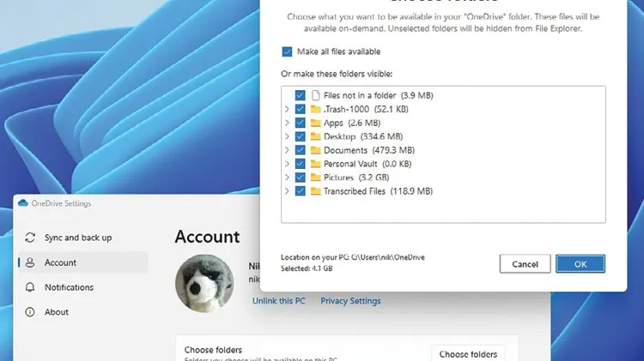Click Cancel in the Choose folders dialog
Viewport: 644px width, 361px height.
525,264
